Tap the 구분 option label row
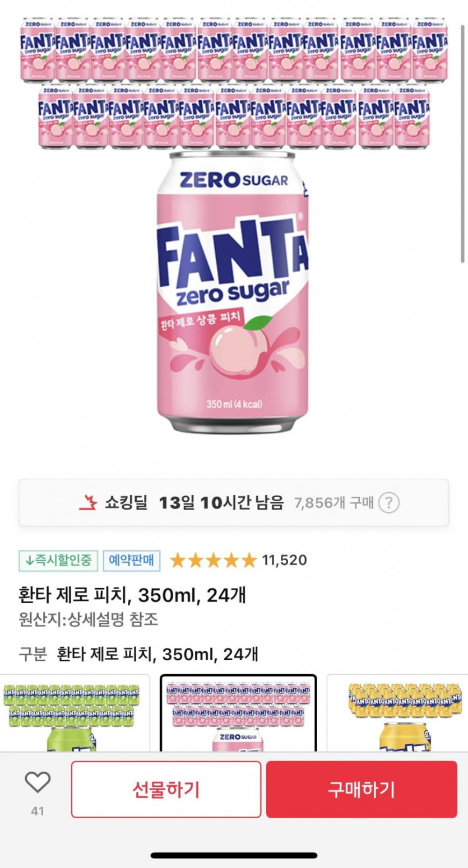This screenshot has height=868, width=468. pyautogui.click(x=138, y=654)
